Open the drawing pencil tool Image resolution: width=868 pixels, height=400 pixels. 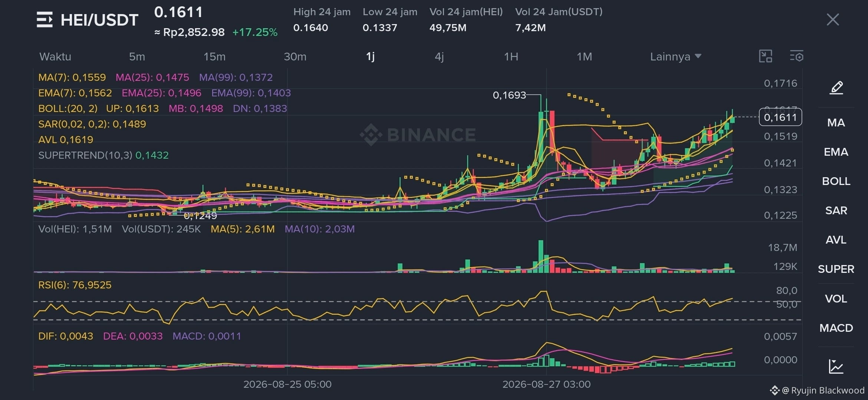click(836, 88)
